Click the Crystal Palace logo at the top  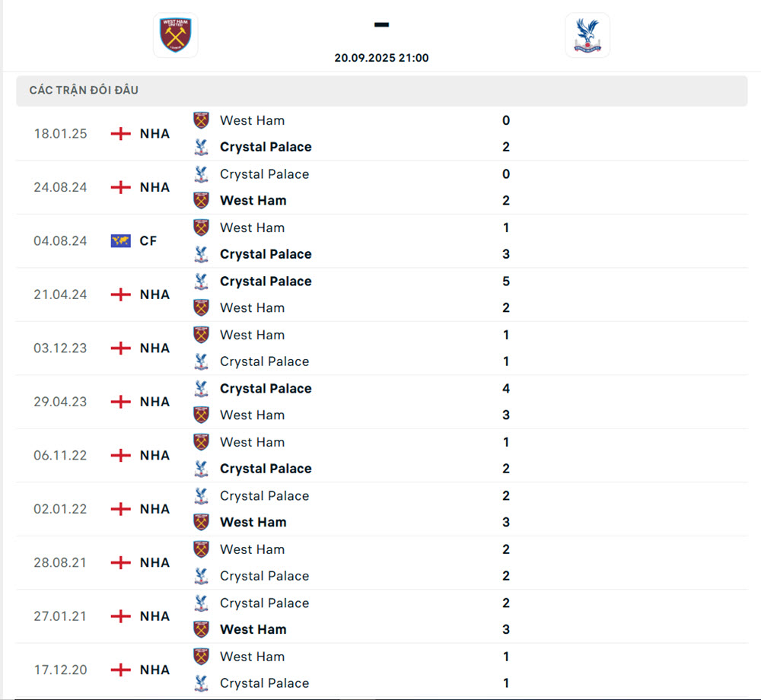[587, 34]
